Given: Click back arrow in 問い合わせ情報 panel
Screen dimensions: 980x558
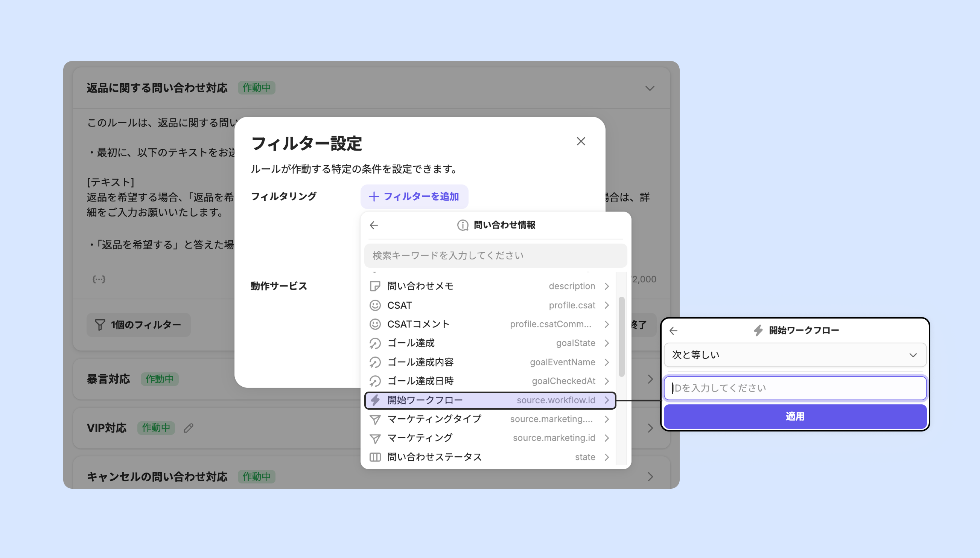Looking at the screenshot, I should point(374,225).
